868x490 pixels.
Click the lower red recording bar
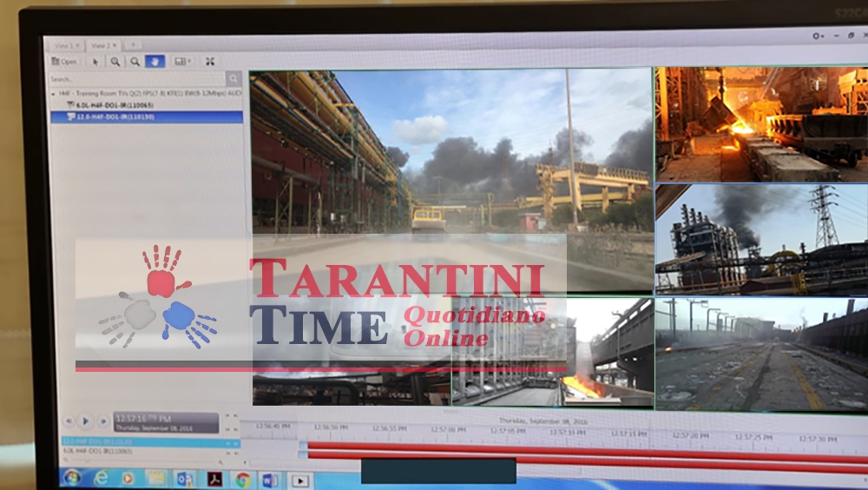588,460
